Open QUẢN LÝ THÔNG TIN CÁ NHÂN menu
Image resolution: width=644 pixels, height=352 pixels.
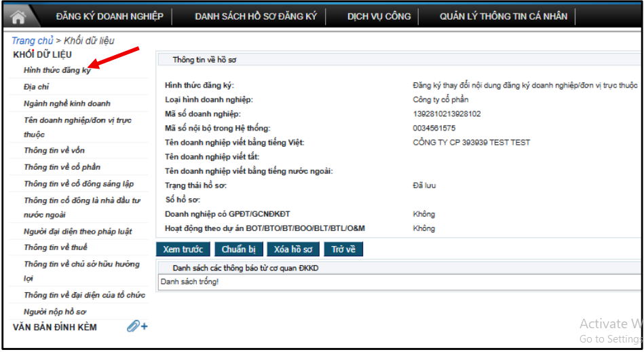(504, 16)
